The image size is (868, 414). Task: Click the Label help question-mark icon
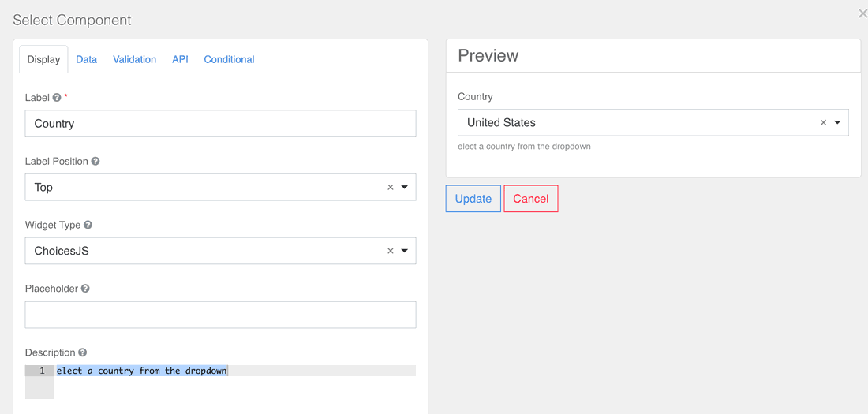pyautogui.click(x=57, y=98)
